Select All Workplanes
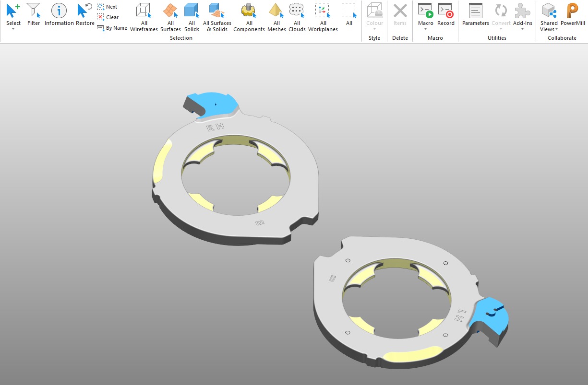Screen dimensions: 588x385 tap(323, 17)
